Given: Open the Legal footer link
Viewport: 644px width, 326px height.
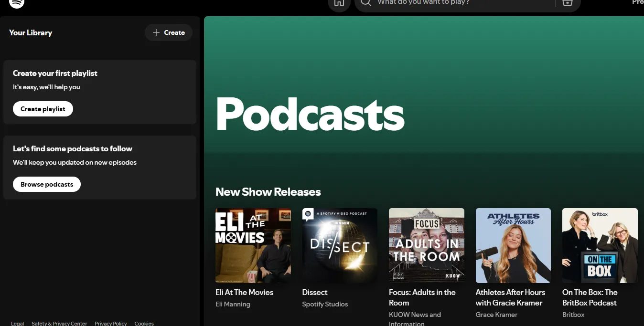Looking at the screenshot, I should click(18, 323).
